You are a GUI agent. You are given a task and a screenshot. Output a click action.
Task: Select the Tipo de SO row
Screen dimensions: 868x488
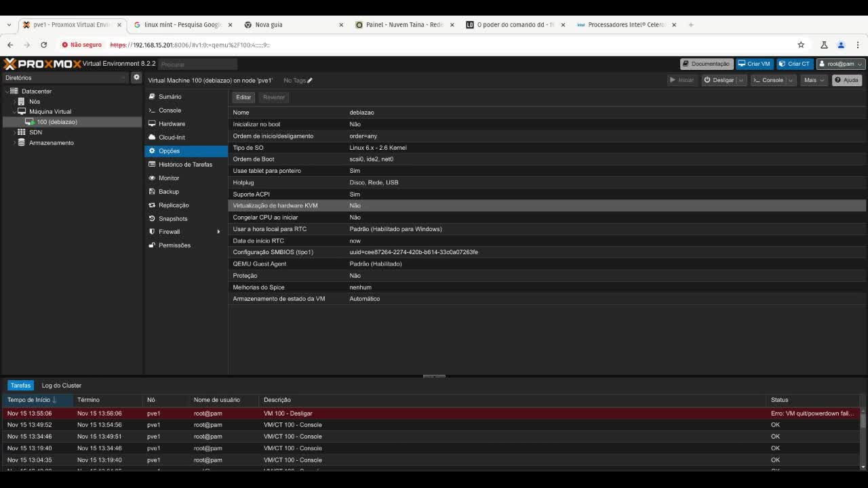click(x=547, y=148)
